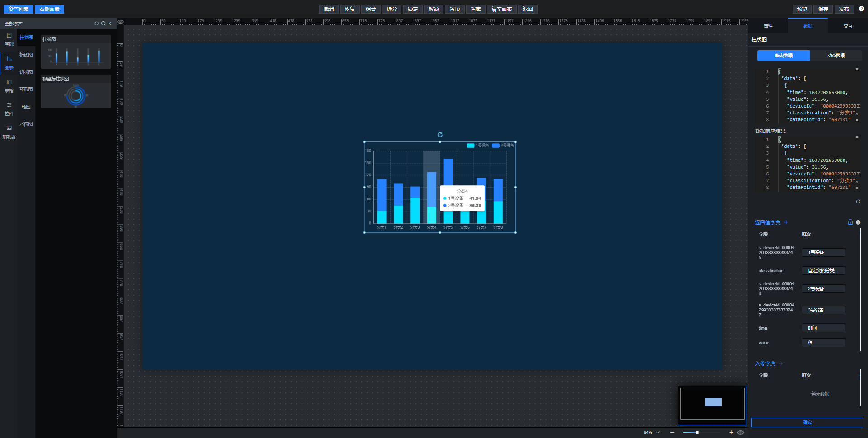Click the 解锁 unlock button
The height and width of the screenshot is (438, 868).
(x=434, y=9)
